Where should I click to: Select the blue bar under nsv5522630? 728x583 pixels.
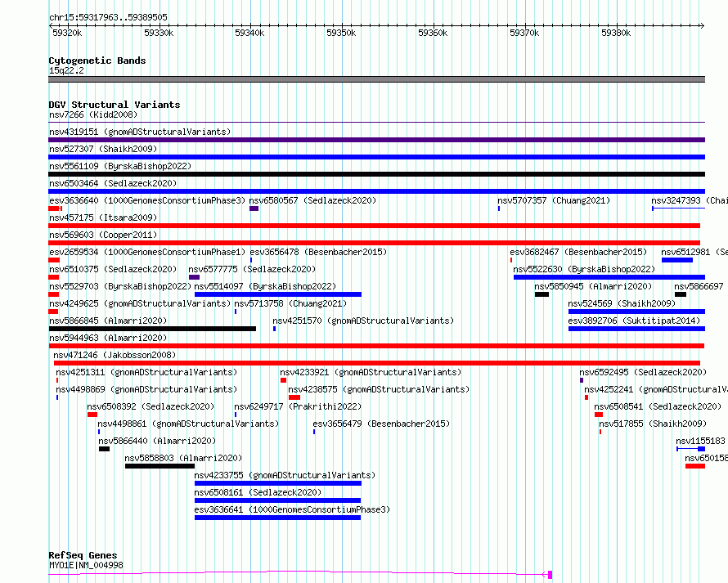tap(609, 277)
